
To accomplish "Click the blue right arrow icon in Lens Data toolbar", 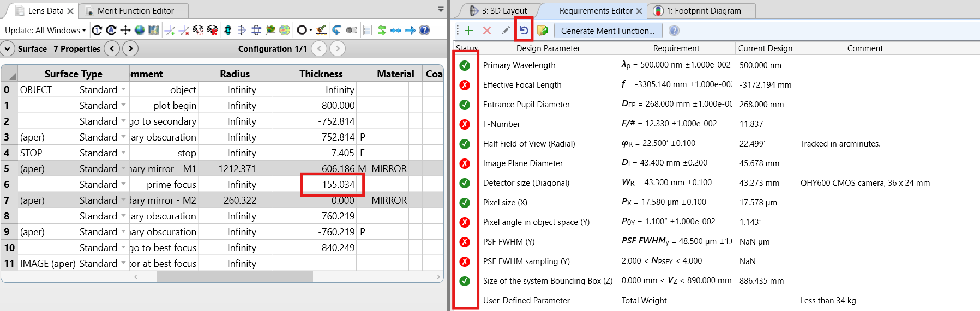I will pyautogui.click(x=410, y=30).
